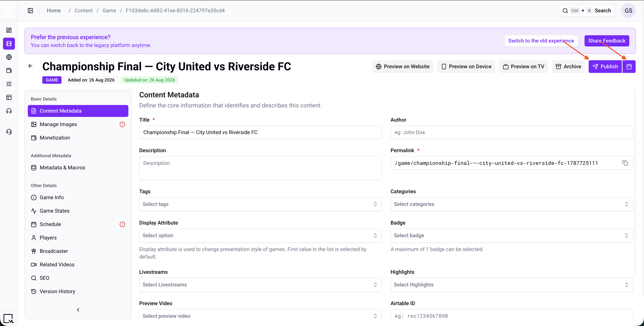Open the layout template icon in left rail
This screenshot has height=326, width=644.
point(9,97)
